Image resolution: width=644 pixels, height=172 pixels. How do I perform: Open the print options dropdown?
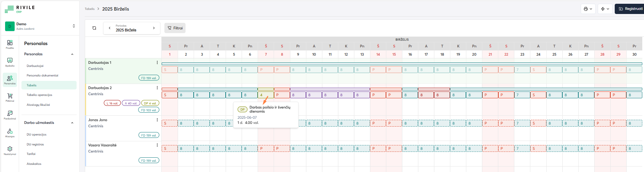[x=588, y=9]
